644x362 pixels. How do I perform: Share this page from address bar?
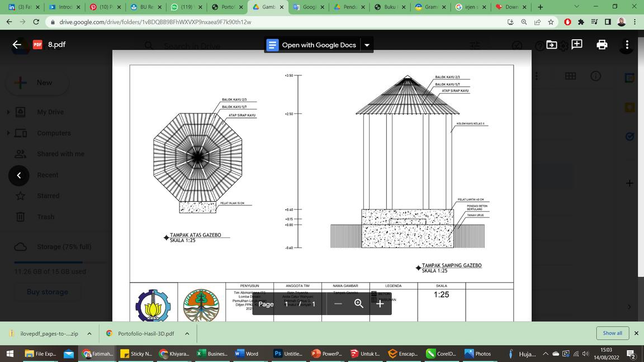coord(537,22)
